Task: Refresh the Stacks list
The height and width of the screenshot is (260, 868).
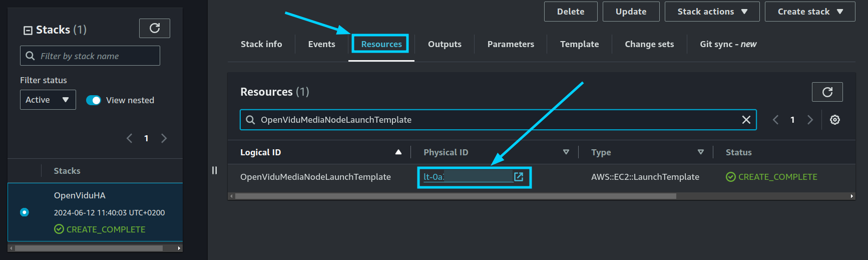Action: pyautogui.click(x=155, y=28)
